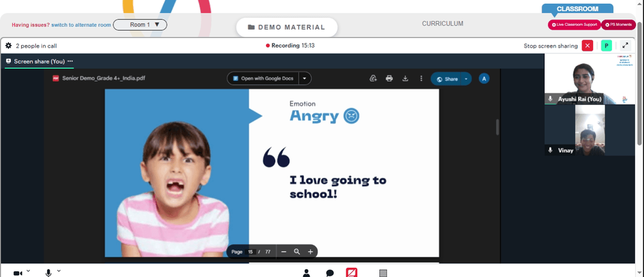The image size is (644, 277).
Task: Select Vinay video thumbnail
Action: click(x=589, y=130)
